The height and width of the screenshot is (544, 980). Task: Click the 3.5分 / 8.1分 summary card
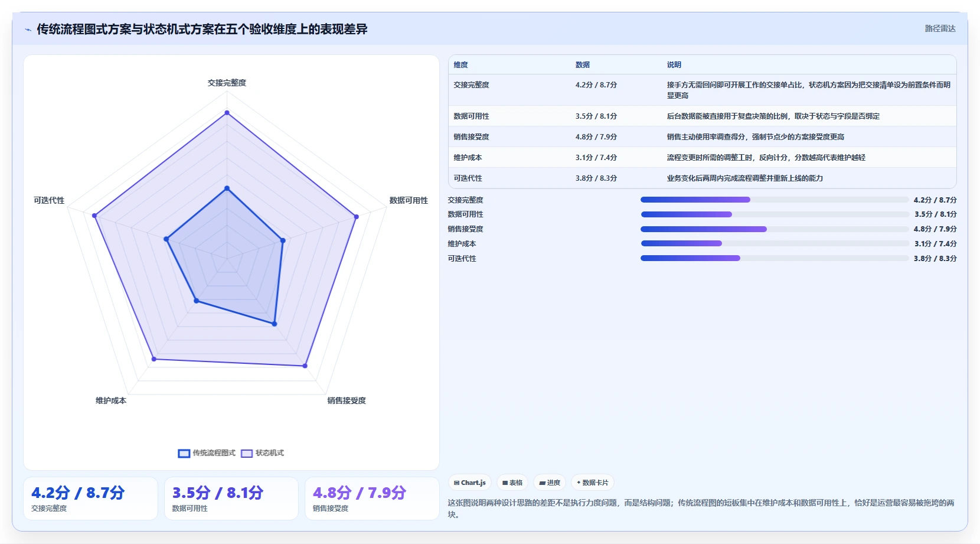[231, 499]
